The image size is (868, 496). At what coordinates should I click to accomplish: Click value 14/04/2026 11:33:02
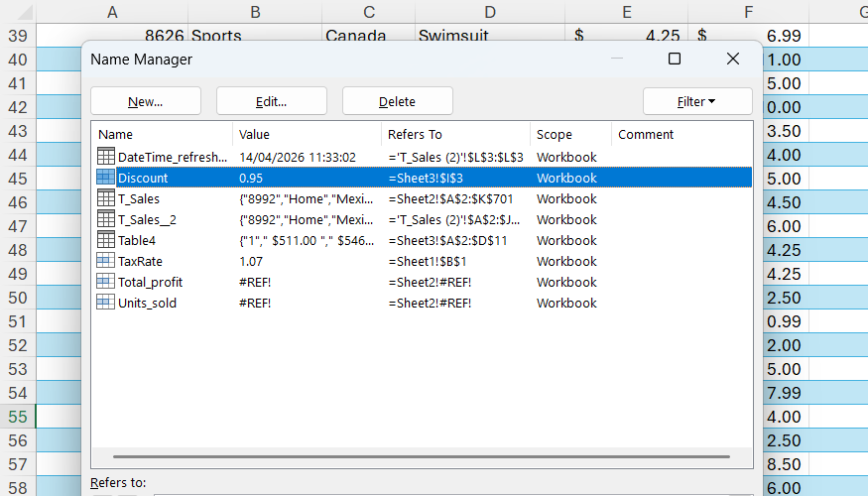[298, 157]
